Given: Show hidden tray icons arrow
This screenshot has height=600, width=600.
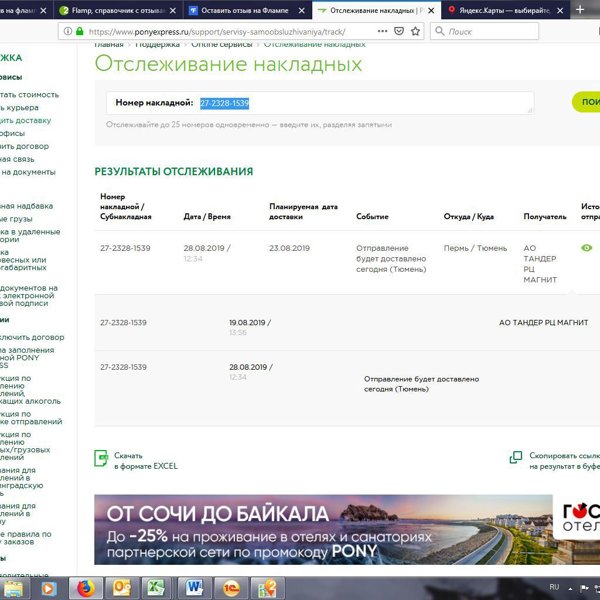Looking at the screenshot, I should (570, 589).
